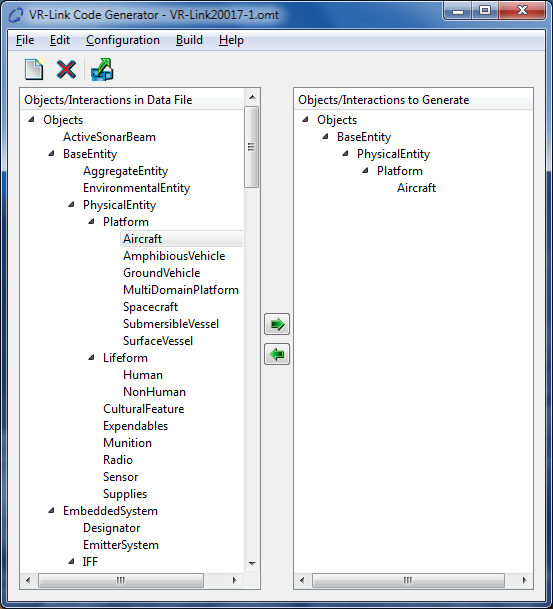553x609 pixels.
Task: Click the VR-Link app icon in title bar
Action: point(16,15)
